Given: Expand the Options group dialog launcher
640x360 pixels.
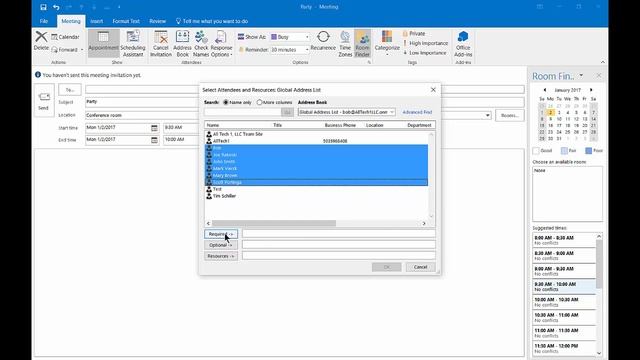Looking at the screenshot, I should pyautogui.click(x=369, y=62).
